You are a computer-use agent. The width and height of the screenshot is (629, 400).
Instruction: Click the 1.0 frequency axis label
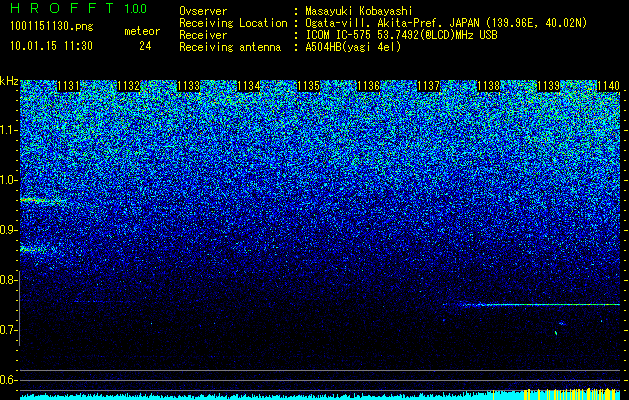pyautogui.click(x=9, y=180)
